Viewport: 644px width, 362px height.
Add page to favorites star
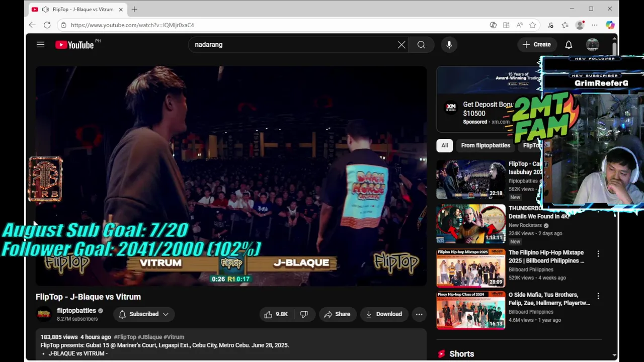[x=532, y=25]
